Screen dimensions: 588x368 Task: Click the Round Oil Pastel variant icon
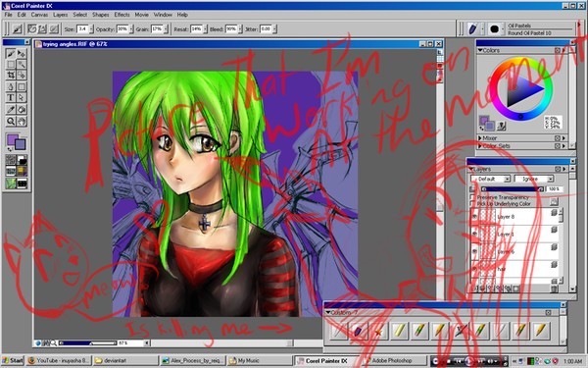click(x=494, y=28)
